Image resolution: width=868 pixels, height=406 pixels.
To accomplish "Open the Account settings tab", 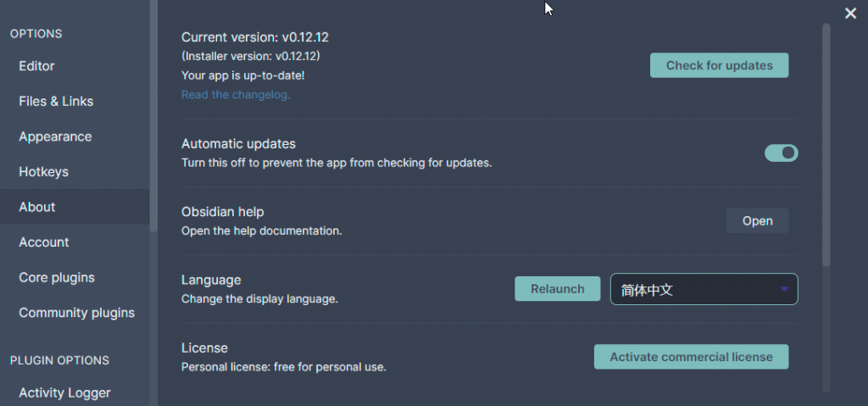I will click(44, 242).
